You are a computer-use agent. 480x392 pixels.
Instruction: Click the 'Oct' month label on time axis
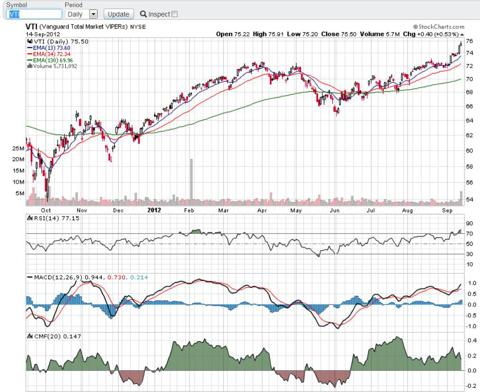point(46,210)
